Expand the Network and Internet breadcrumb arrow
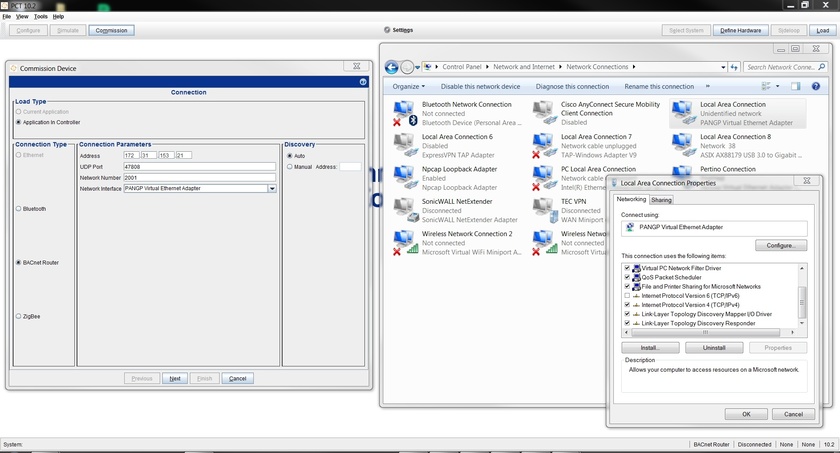Screen dimensions: 840x453 click(x=560, y=67)
